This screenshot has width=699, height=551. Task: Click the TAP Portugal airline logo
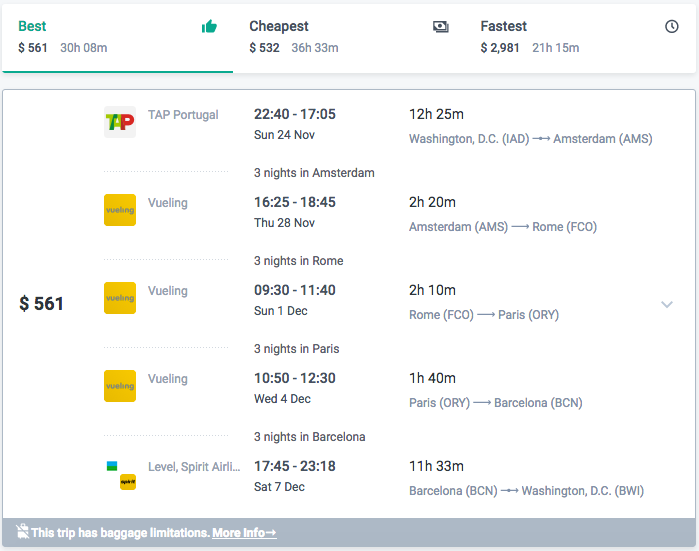click(120, 122)
